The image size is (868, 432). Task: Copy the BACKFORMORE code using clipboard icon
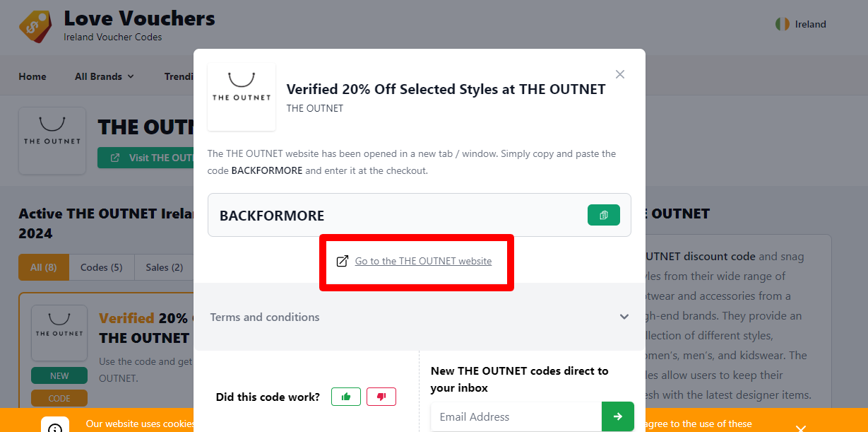603,214
